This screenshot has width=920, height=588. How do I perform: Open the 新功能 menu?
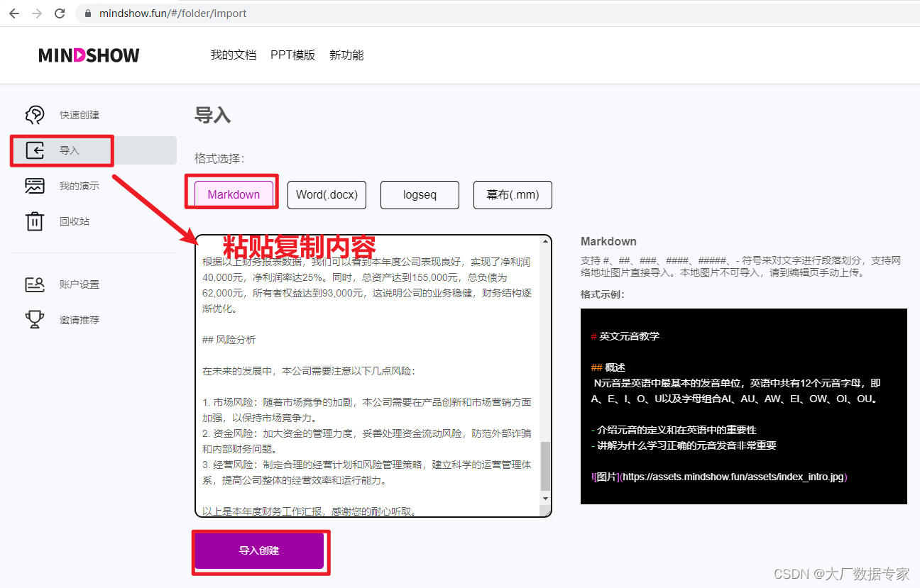click(x=346, y=55)
